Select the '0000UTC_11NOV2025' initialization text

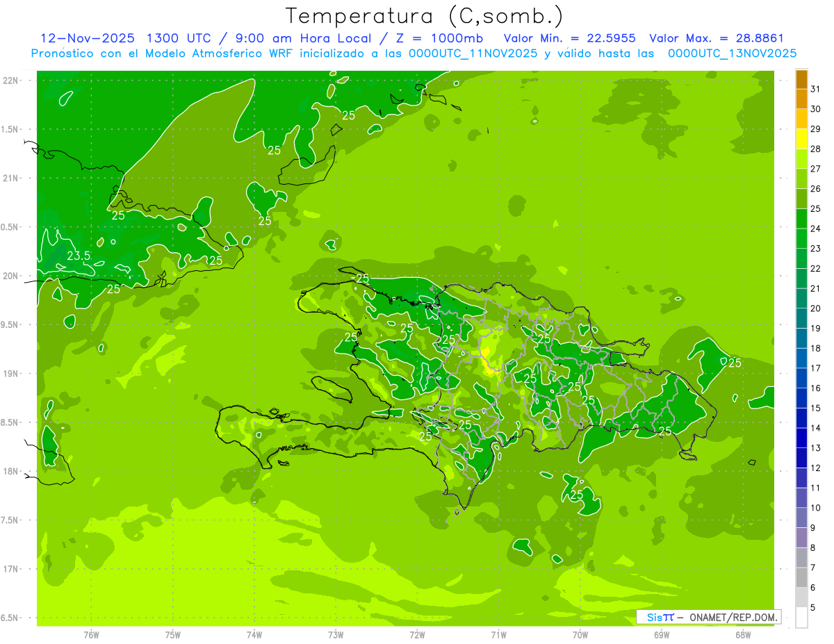click(x=473, y=53)
